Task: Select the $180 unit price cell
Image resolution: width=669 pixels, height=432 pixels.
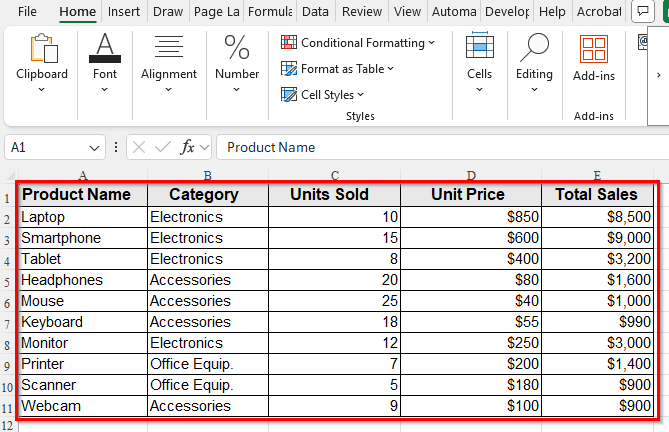Action: click(471, 385)
